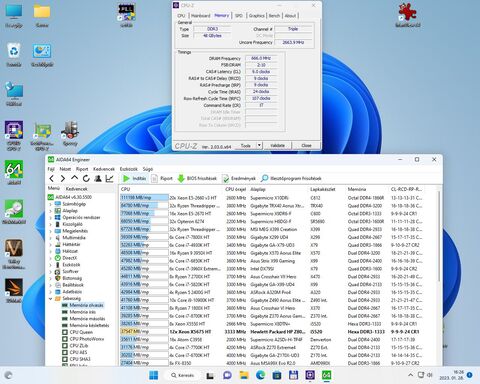Show hidden tray icons with the chevron

[410, 375]
